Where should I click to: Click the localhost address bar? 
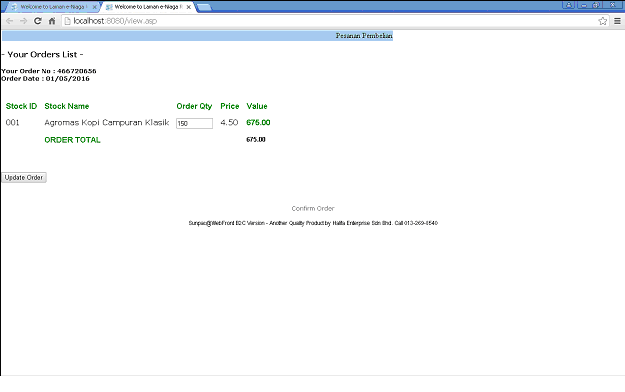331,21
